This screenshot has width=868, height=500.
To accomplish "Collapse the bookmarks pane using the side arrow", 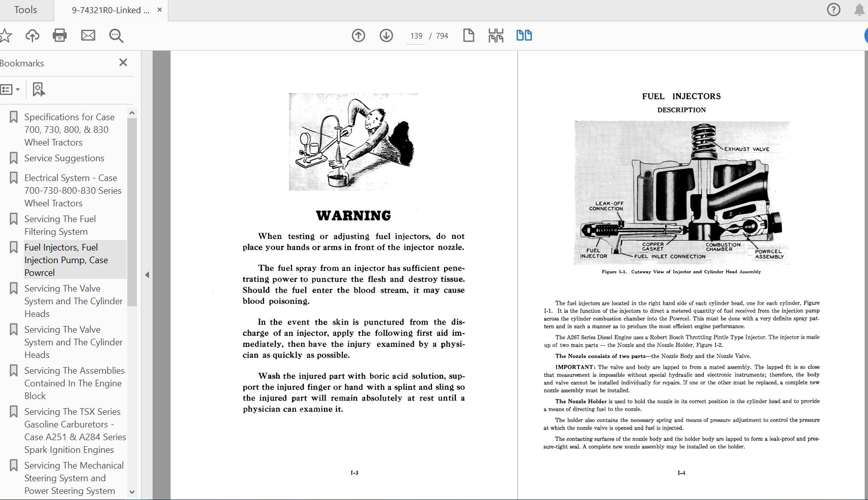I will tap(147, 275).
